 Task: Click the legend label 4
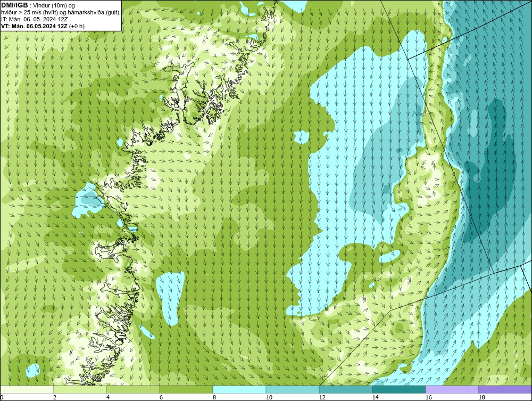[108, 397]
